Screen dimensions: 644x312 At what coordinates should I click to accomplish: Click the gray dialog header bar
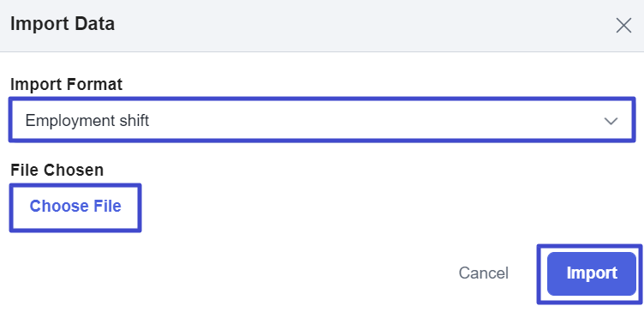tap(322, 26)
